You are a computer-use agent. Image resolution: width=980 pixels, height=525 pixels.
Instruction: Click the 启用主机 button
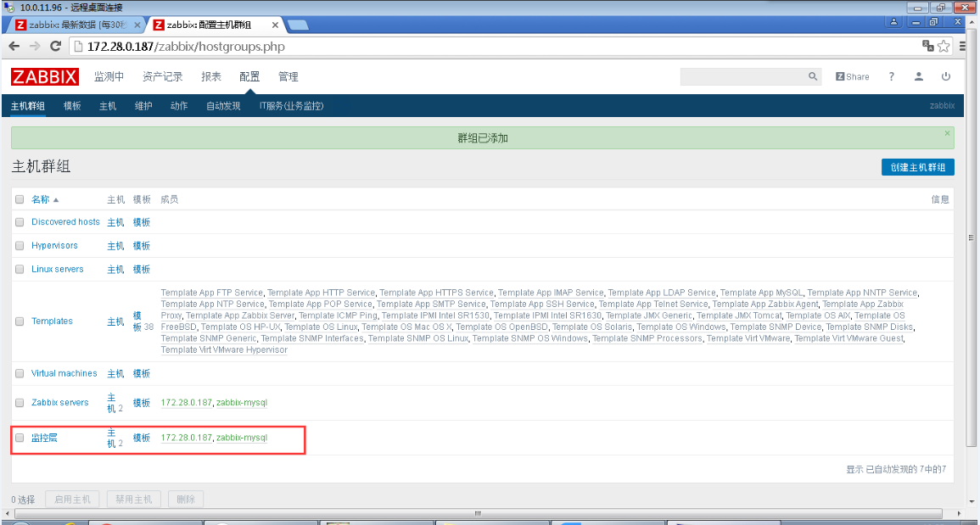(x=72, y=500)
